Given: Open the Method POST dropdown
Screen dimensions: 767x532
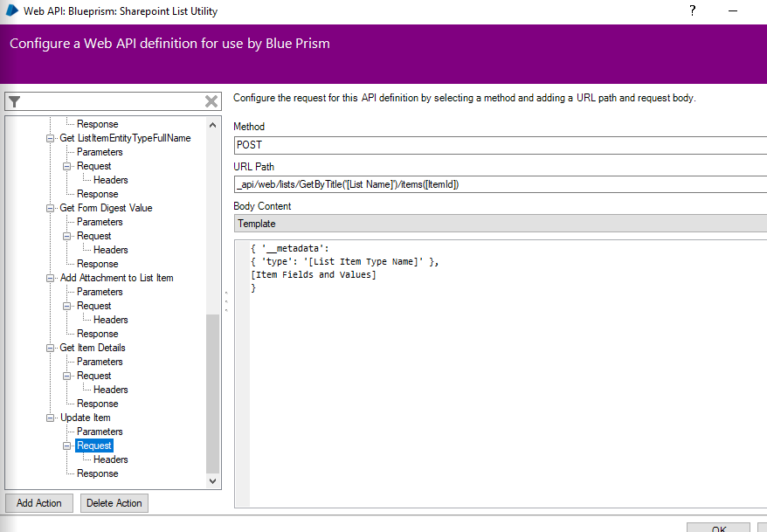Looking at the screenshot, I should pos(500,145).
